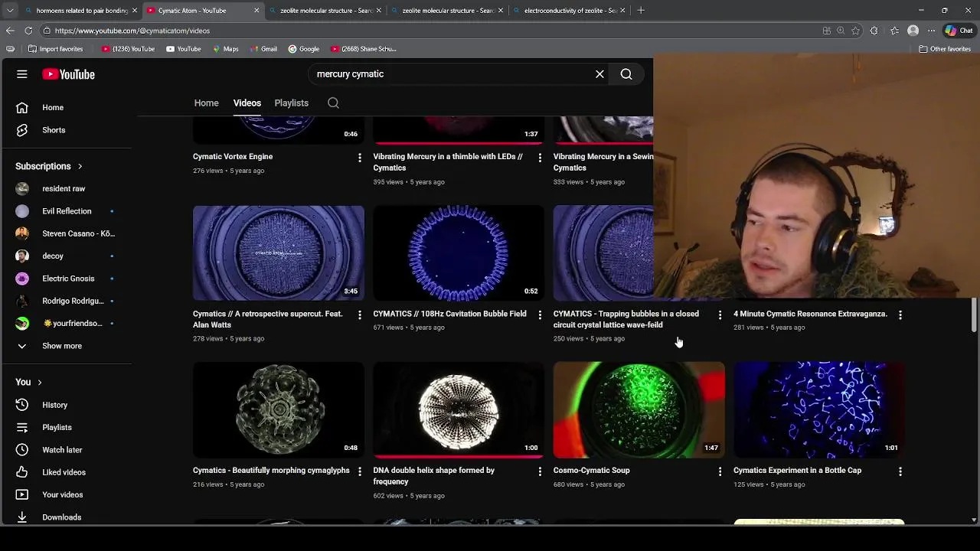Open the YouTube guide hamburger menu
The width and height of the screenshot is (980, 551).
coord(22,74)
